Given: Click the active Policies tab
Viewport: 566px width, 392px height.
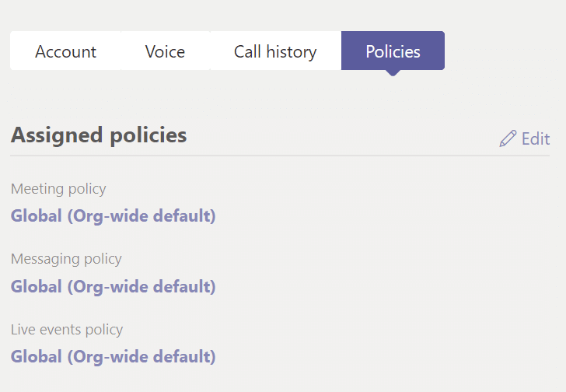Looking at the screenshot, I should 393,51.
